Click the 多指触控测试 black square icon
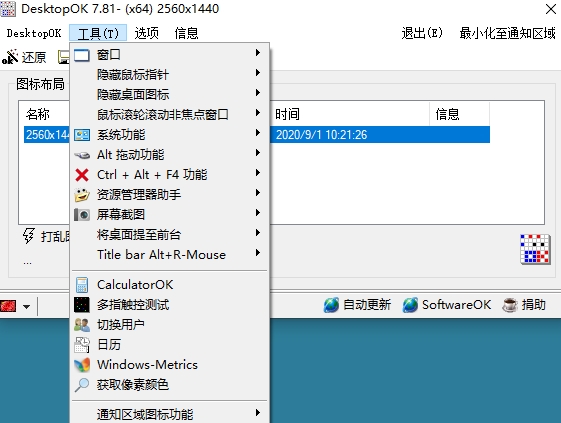Image resolution: width=561 pixels, height=423 pixels. [x=82, y=305]
